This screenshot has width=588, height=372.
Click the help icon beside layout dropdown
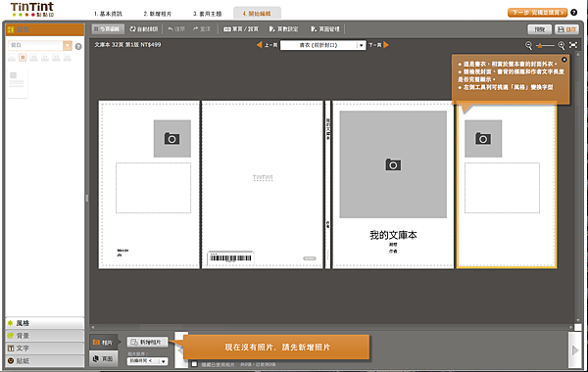tap(78, 46)
